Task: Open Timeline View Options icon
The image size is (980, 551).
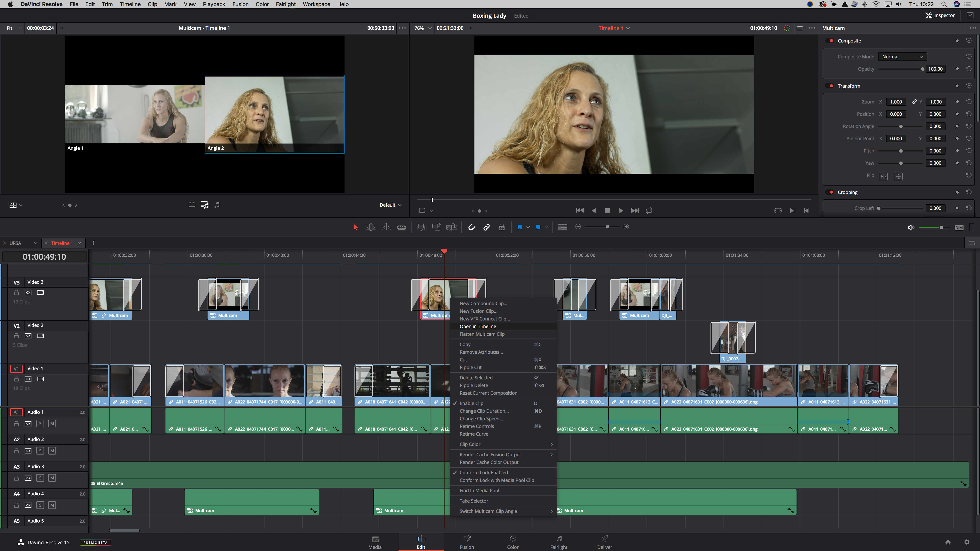Action: pyautogui.click(x=562, y=227)
